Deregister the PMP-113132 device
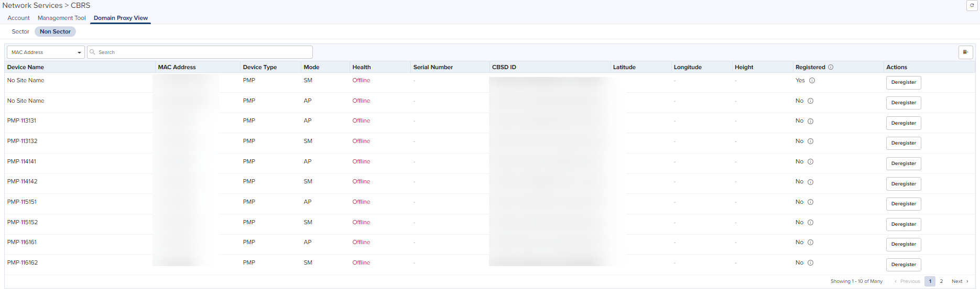 [903, 143]
